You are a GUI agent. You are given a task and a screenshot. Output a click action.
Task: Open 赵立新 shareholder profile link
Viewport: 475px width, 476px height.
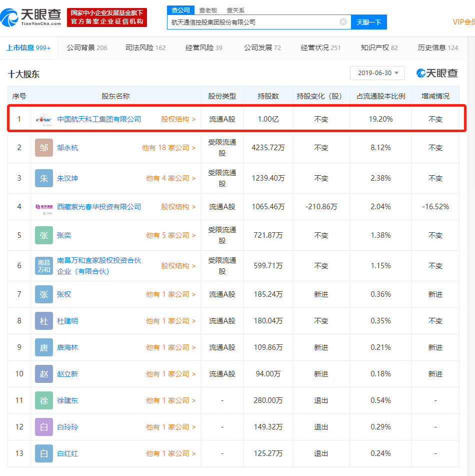pos(67,374)
